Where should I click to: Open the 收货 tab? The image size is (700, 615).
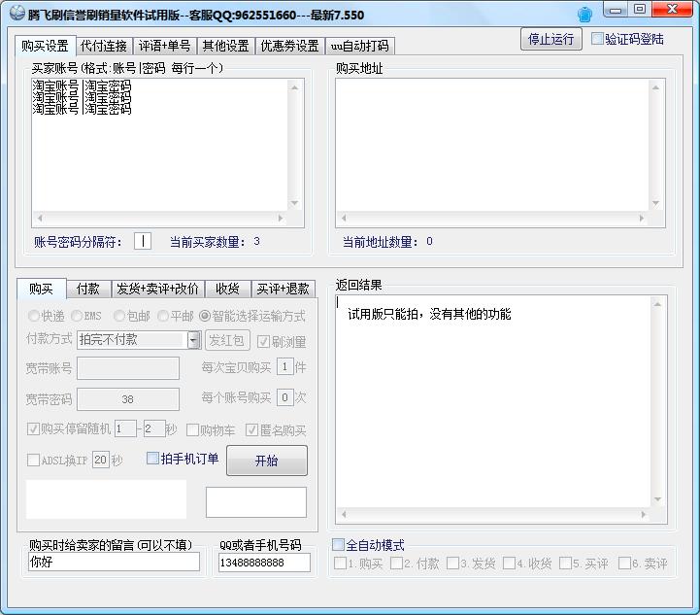(228, 289)
